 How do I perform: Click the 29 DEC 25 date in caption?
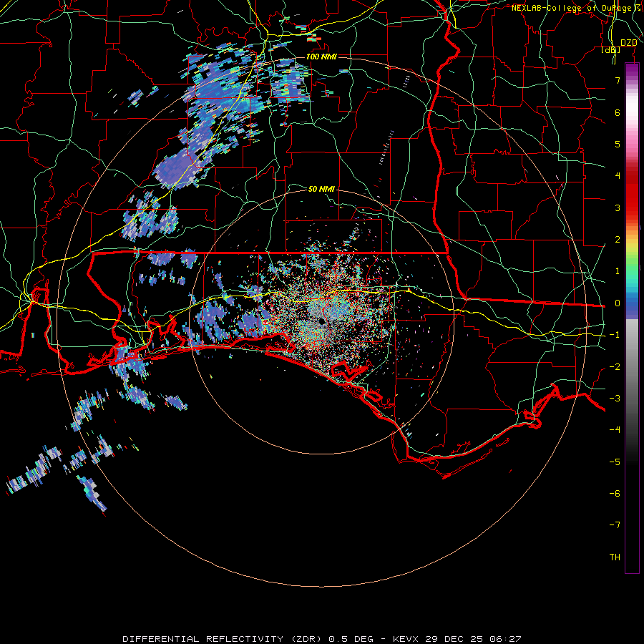454,639
